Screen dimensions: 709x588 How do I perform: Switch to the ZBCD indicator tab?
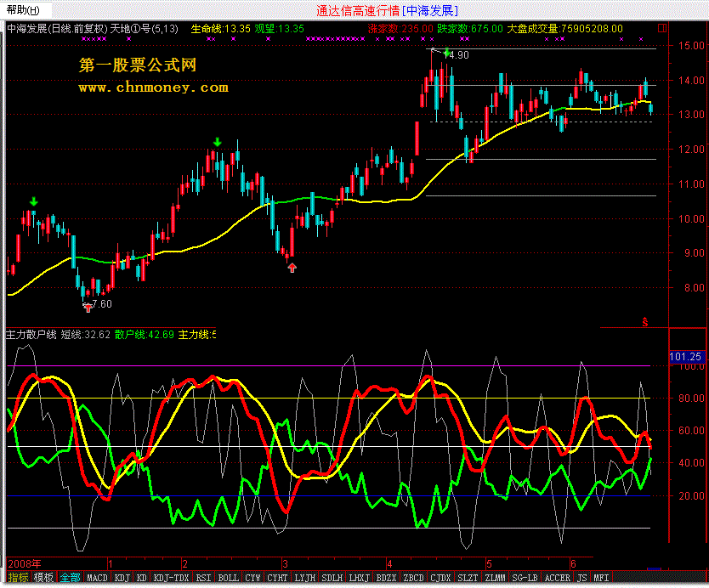(x=414, y=578)
